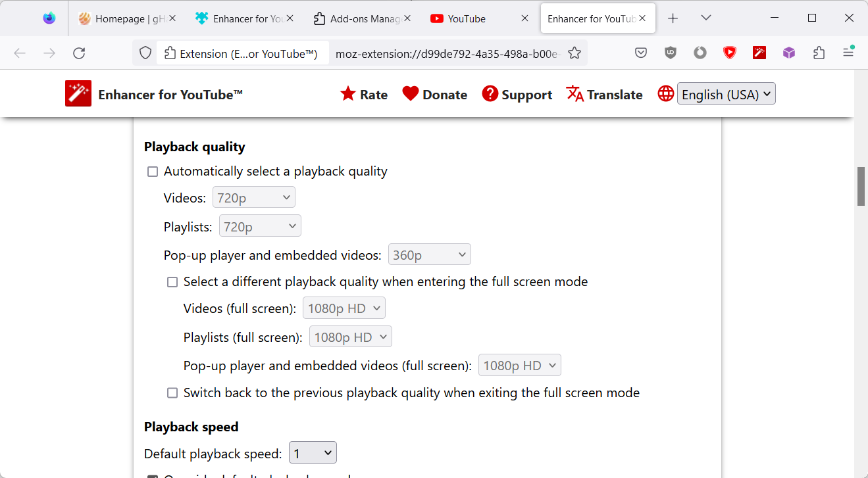The width and height of the screenshot is (868, 478).
Task: Click the Rate link in the header
Action: click(372, 93)
